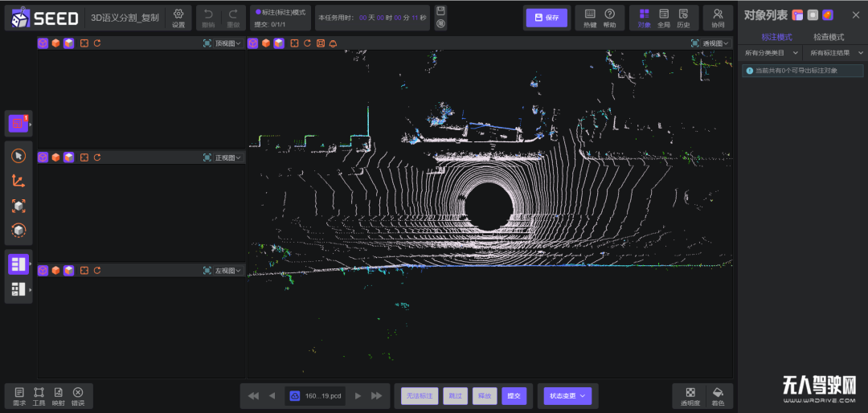Select the arrow pointer tool in left toolbar
The height and width of the screenshot is (413, 868).
point(18,156)
